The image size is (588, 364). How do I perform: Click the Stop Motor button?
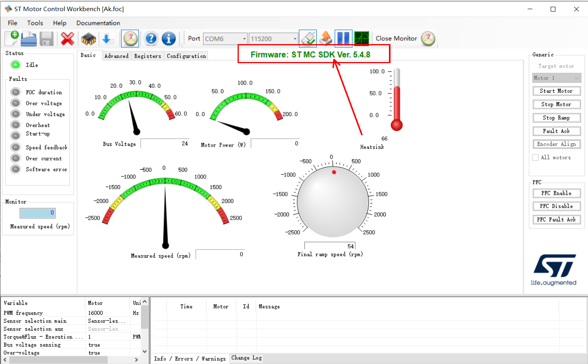(x=557, y=105)
